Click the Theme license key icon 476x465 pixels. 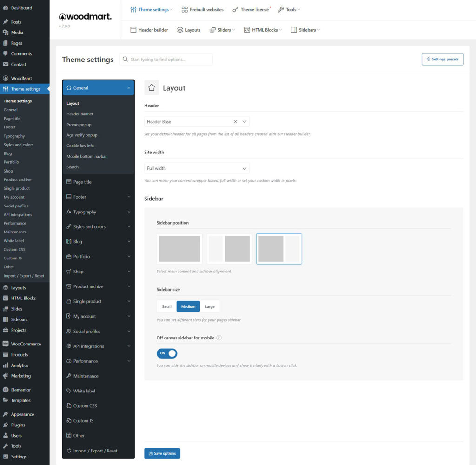click(235, 10)
